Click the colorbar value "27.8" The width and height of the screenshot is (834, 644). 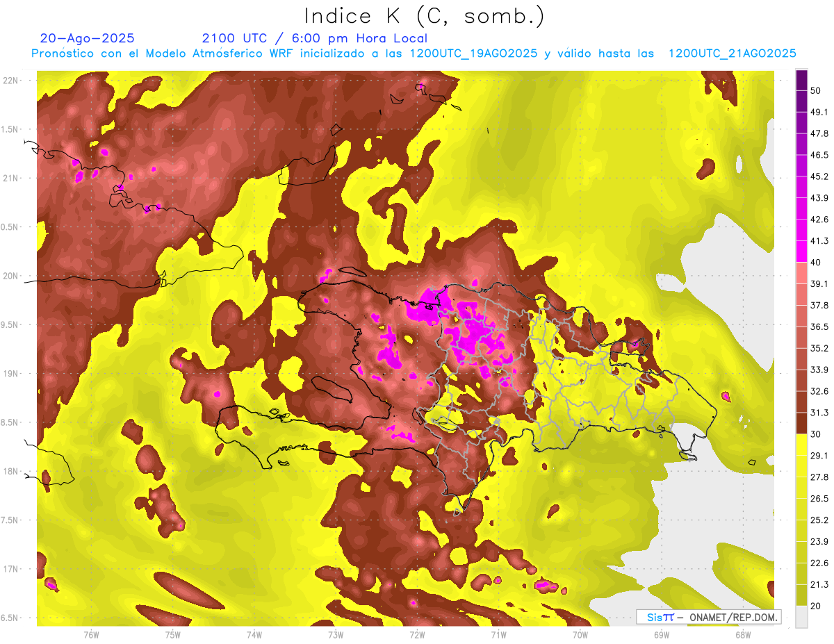(x=819, y=477)
